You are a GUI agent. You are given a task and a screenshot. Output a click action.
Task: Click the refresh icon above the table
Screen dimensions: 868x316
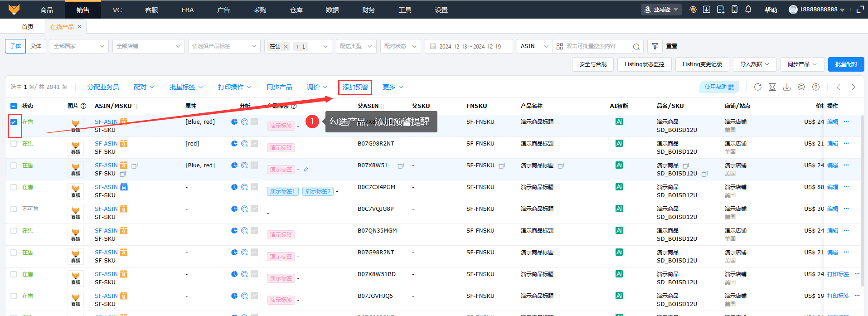(x=758, y=87)
